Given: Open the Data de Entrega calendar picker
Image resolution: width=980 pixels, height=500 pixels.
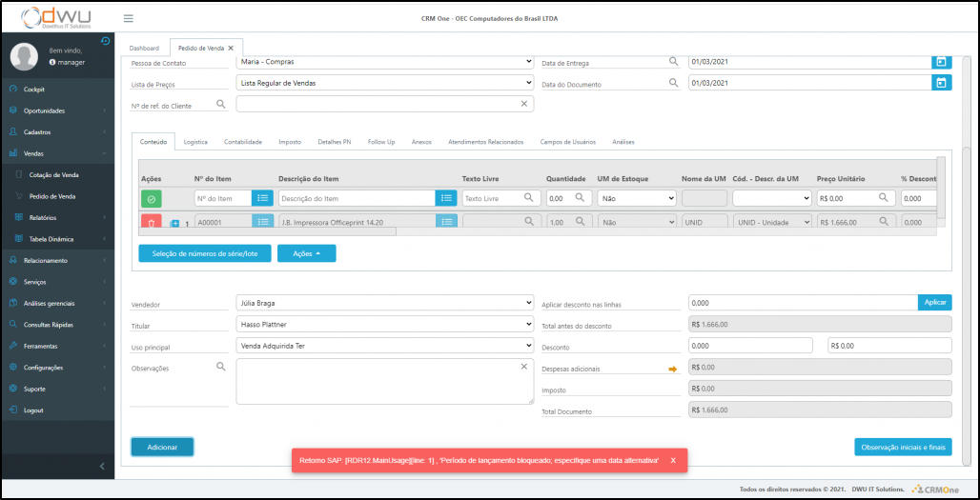Looking at the screenshot, I should coord(941,62).
